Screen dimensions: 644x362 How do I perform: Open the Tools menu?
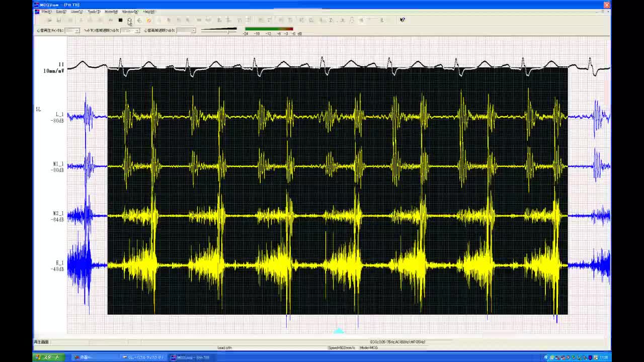click(x=94, y=12)
